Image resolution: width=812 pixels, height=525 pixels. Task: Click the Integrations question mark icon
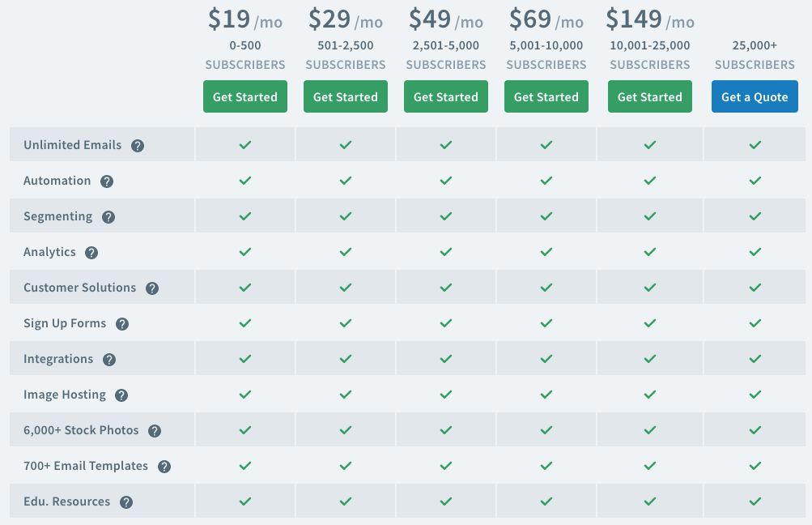coord(109,360)
